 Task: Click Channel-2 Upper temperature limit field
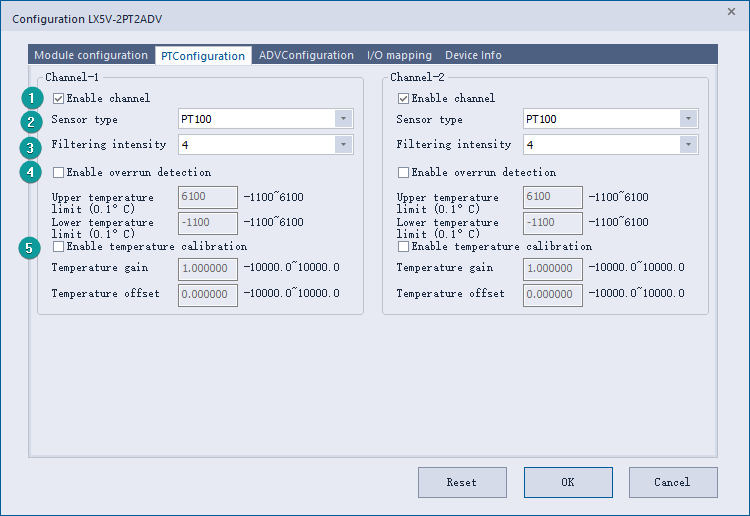point(552,197)
